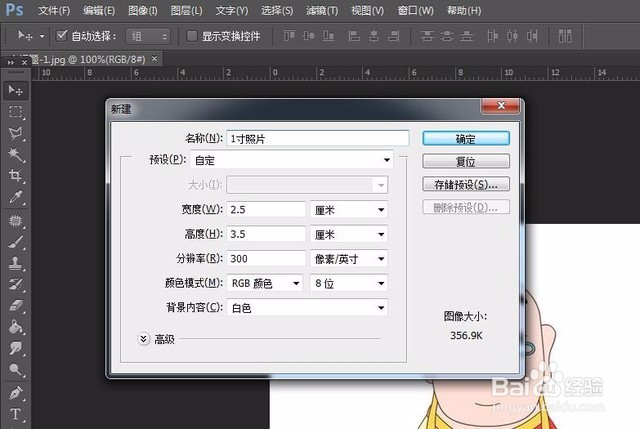Click the distribute left edges icon
Image resolution: width=640 pixels, height=429 pixels.
click(x=493, y=36)
